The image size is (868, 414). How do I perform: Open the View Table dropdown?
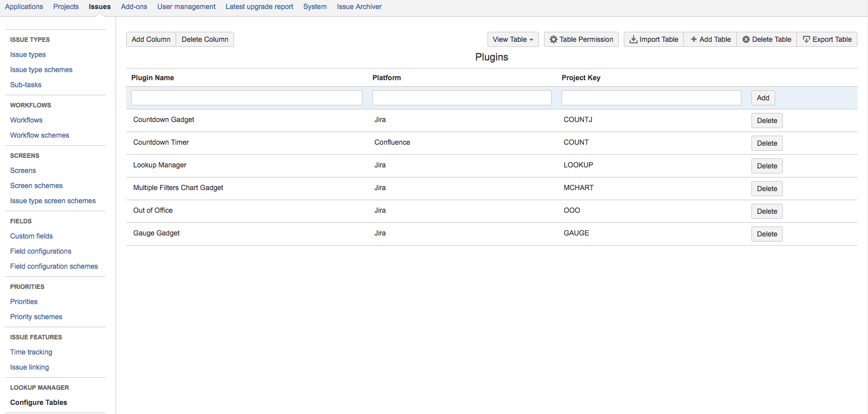[x=513, y=39]
